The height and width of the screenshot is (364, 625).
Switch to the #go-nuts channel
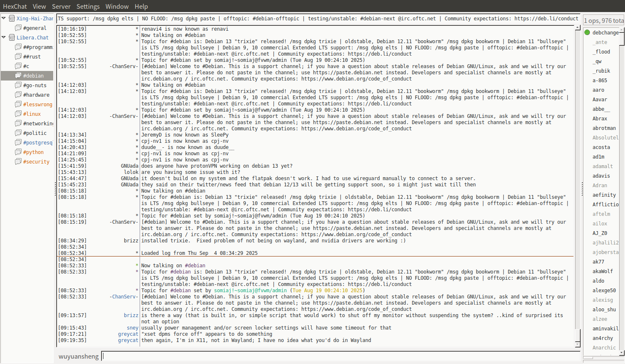[35, 85]
